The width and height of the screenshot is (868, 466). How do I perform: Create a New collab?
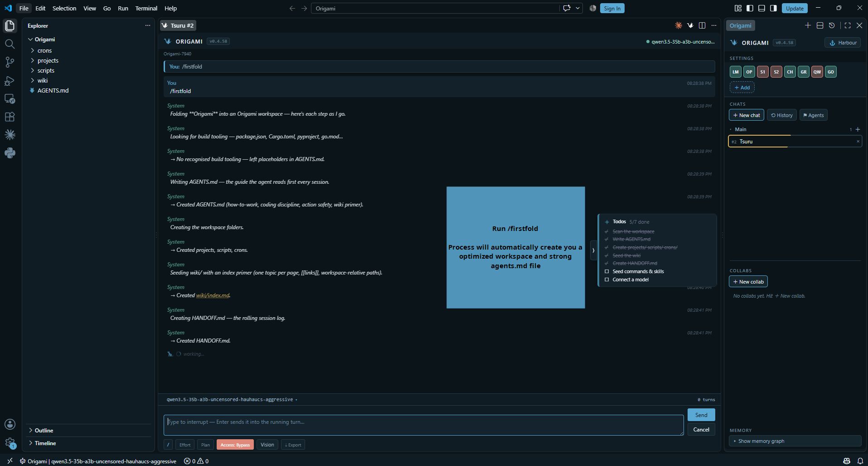(748, 282)
